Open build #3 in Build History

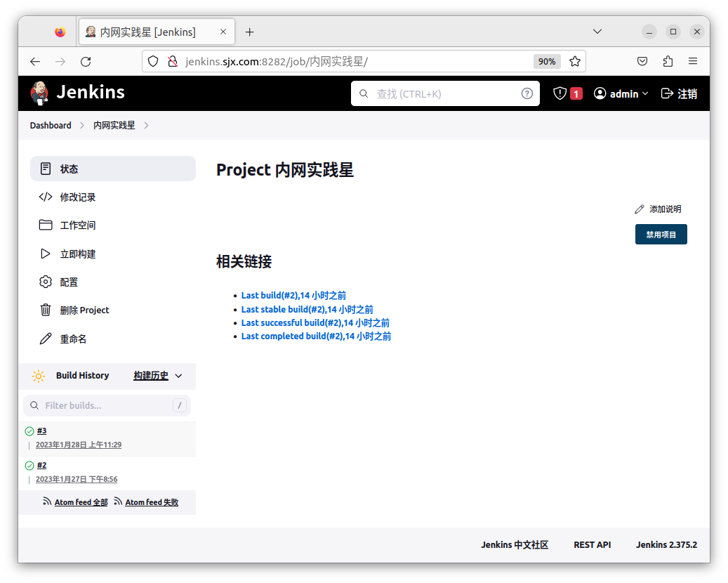click(41, 431)
